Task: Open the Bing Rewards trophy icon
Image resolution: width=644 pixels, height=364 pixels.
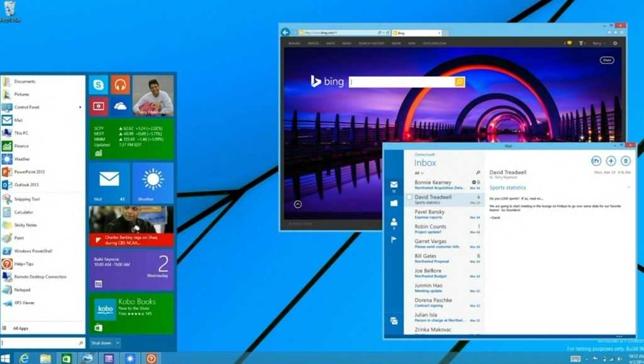Action: click(x=582, y=43)
